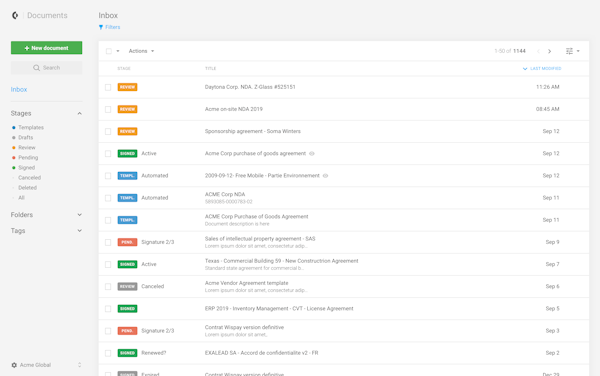Select the Canceled stage

pyautogui.click(x=29, y=177)
